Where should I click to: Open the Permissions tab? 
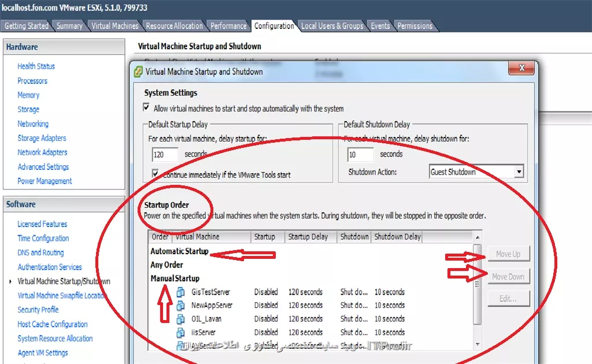click(x=415, y=26)
